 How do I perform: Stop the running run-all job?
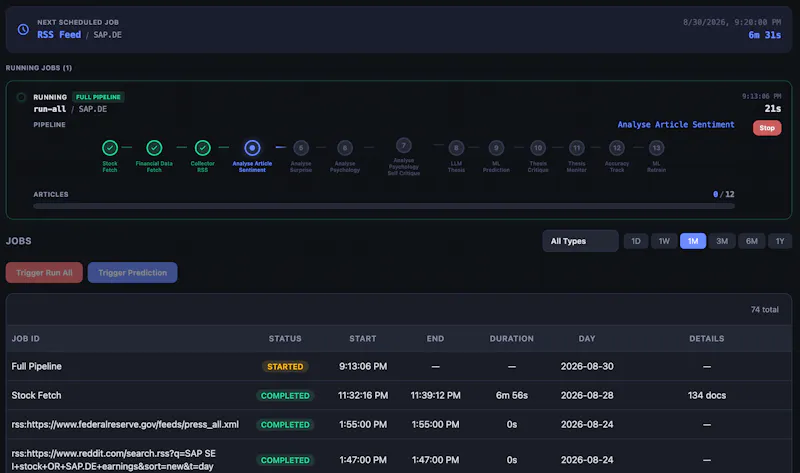pos(767,128)
